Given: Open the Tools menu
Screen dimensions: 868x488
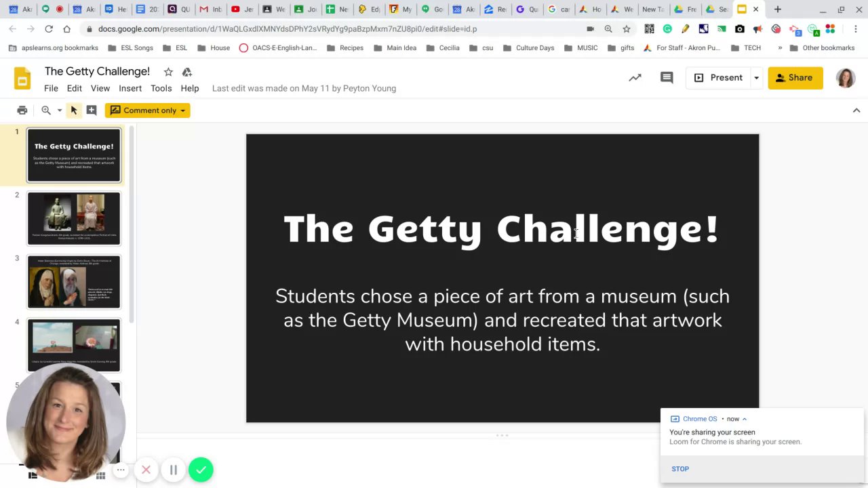Looking at the screenshot, I should pos(161,88).
